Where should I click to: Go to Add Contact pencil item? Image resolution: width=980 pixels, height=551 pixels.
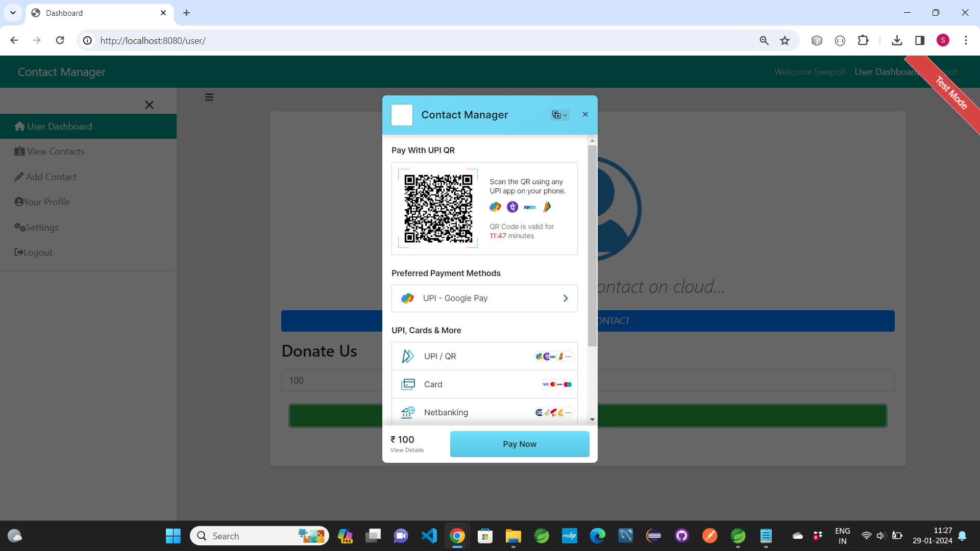(x=51, y=177)
